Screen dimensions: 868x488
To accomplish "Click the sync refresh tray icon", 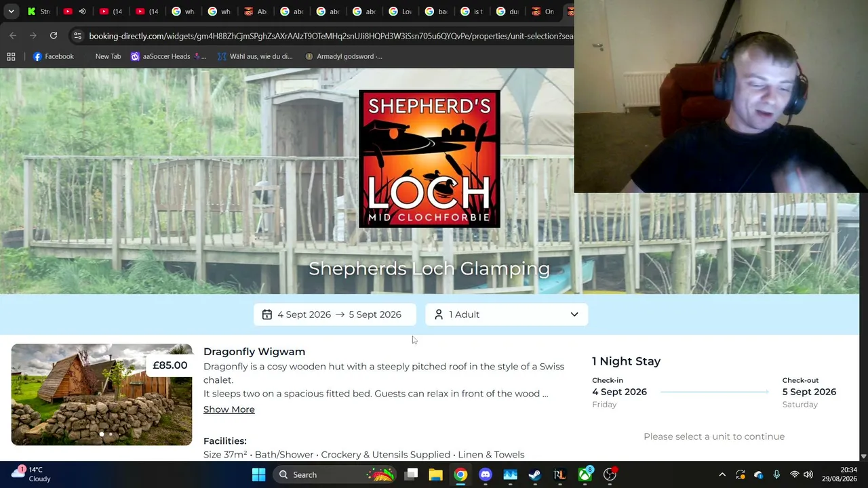I will pos(741,474).
